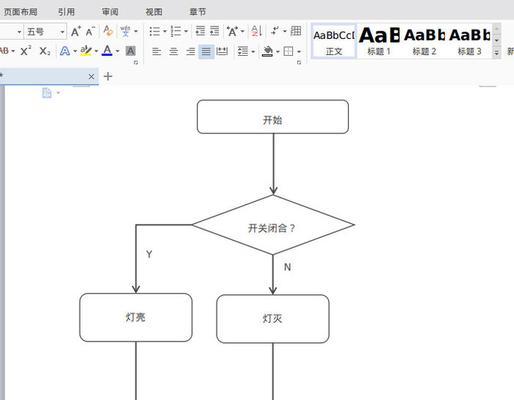Expand borders dropdown arrow

tap(299, 52)
